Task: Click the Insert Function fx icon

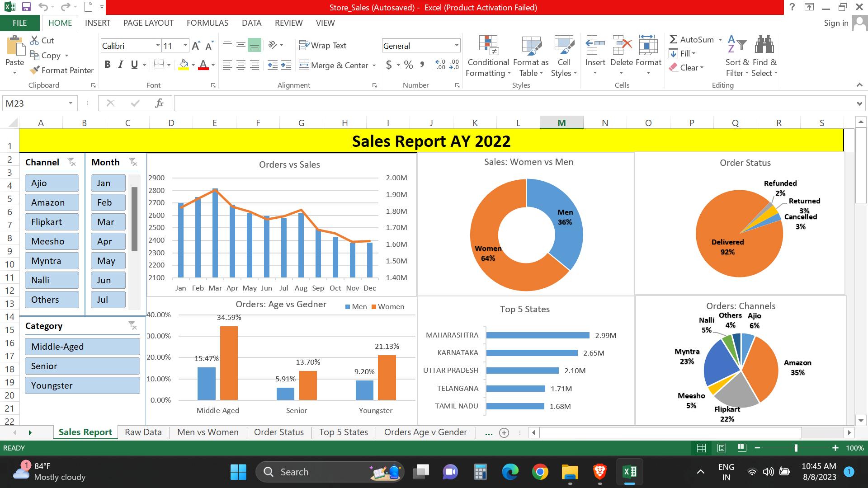Action: (159, 103)
